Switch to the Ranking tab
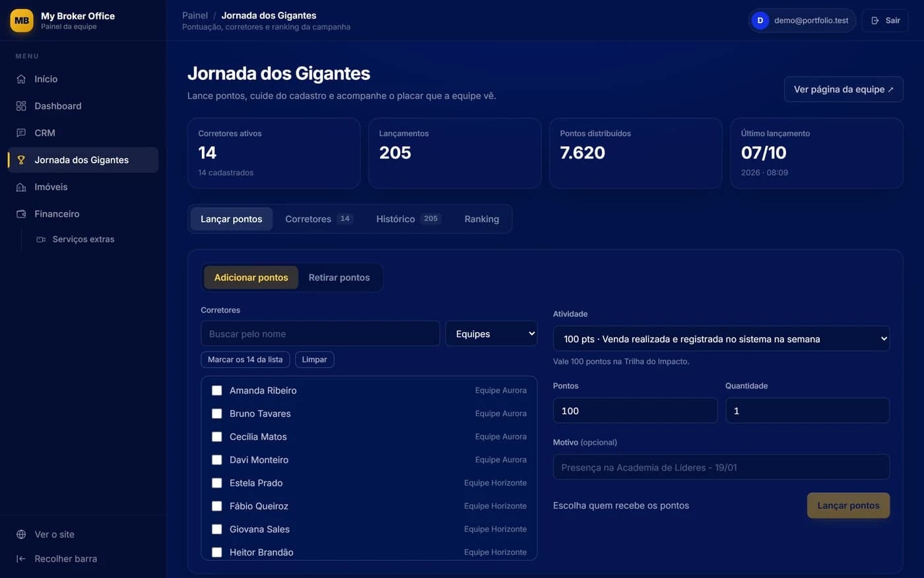924x578 pixels. click(x=482, y=219)
